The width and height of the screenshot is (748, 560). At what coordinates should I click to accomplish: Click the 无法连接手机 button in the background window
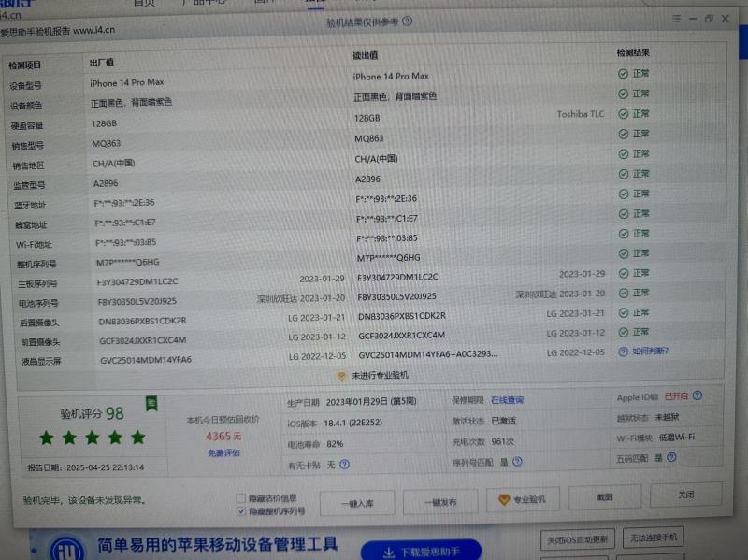654,538
